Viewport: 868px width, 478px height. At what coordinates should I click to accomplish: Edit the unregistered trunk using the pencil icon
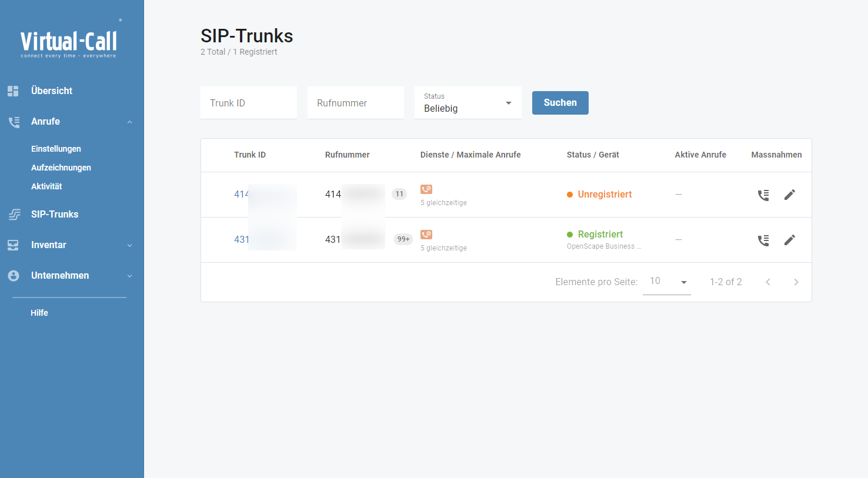coord(790,194)
